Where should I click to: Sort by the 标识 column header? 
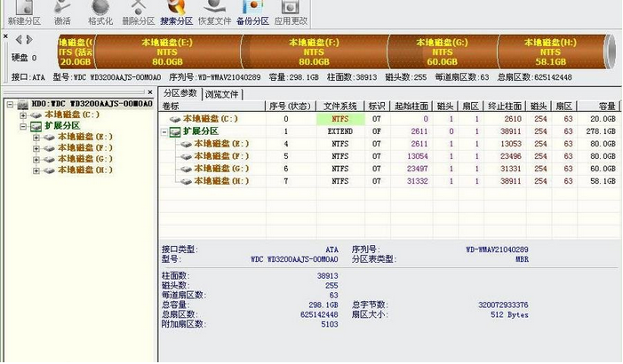377,106
